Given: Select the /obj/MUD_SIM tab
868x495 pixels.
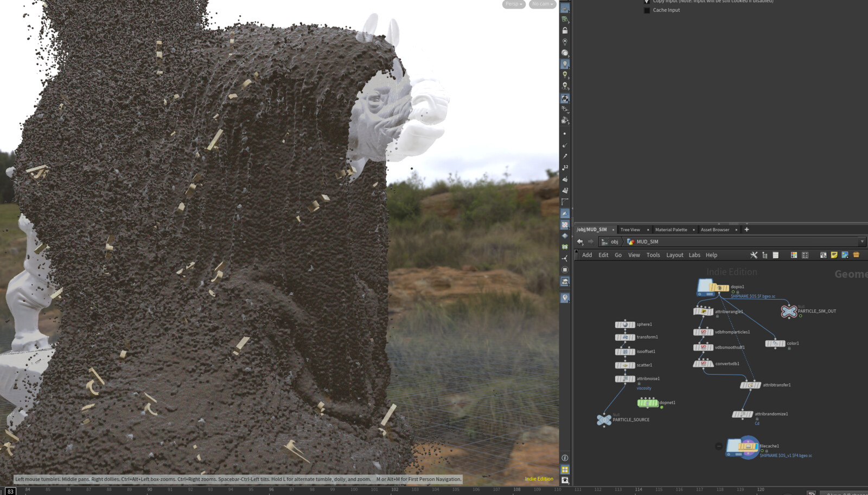Looking at the screenshot, I should (592, 230).
